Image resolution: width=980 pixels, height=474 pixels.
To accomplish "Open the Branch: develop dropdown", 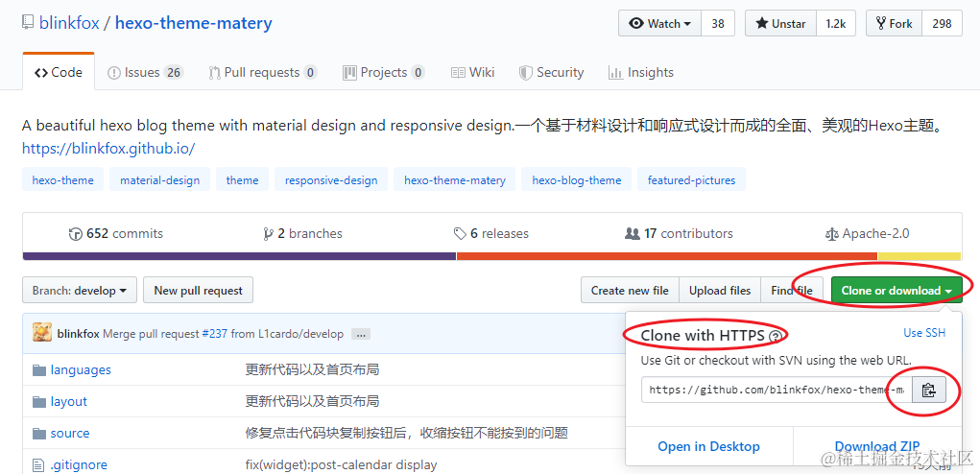I will pyautogui.click(x=80, y=291).
